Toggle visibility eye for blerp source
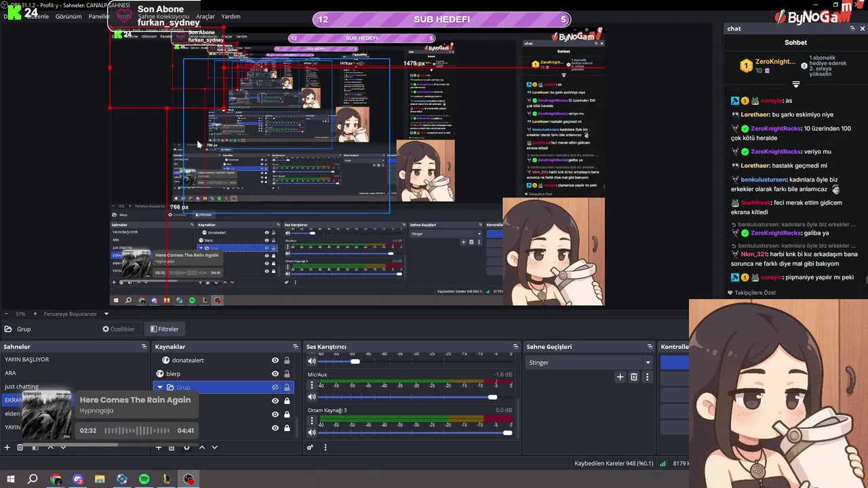The width and height of the screenshot is (868, 488). (x=275, y=373)
